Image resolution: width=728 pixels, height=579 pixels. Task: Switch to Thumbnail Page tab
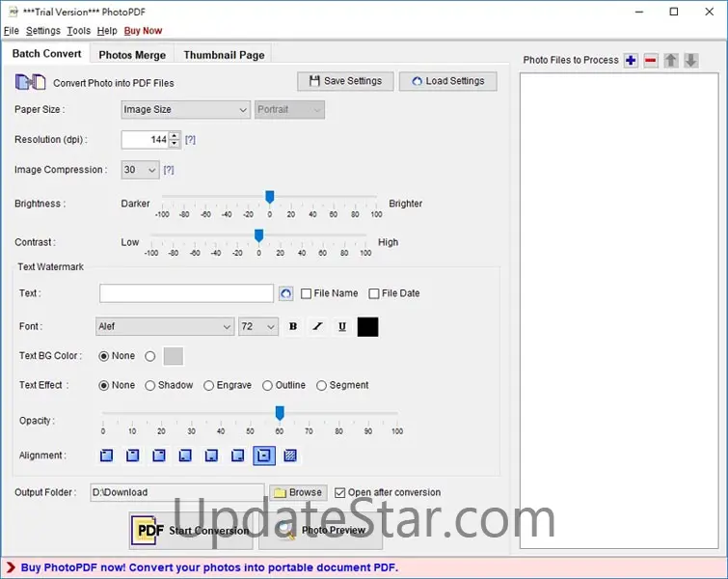[x=224, y=55]
